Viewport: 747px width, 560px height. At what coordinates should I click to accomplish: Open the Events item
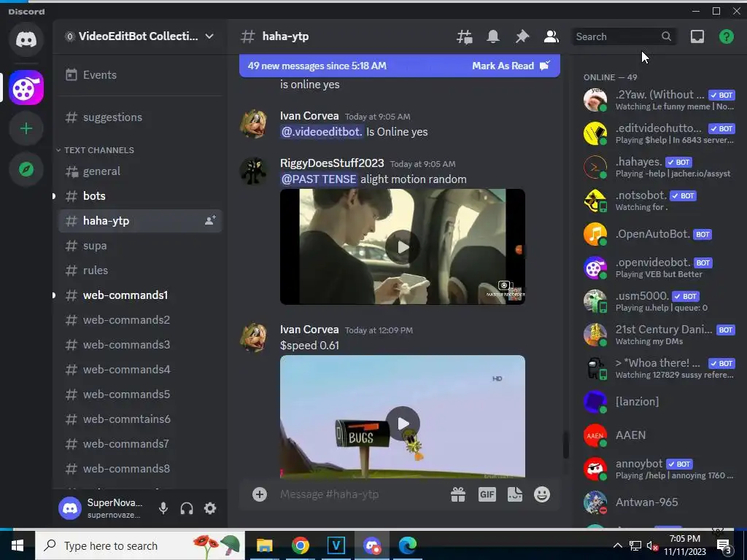140,75
